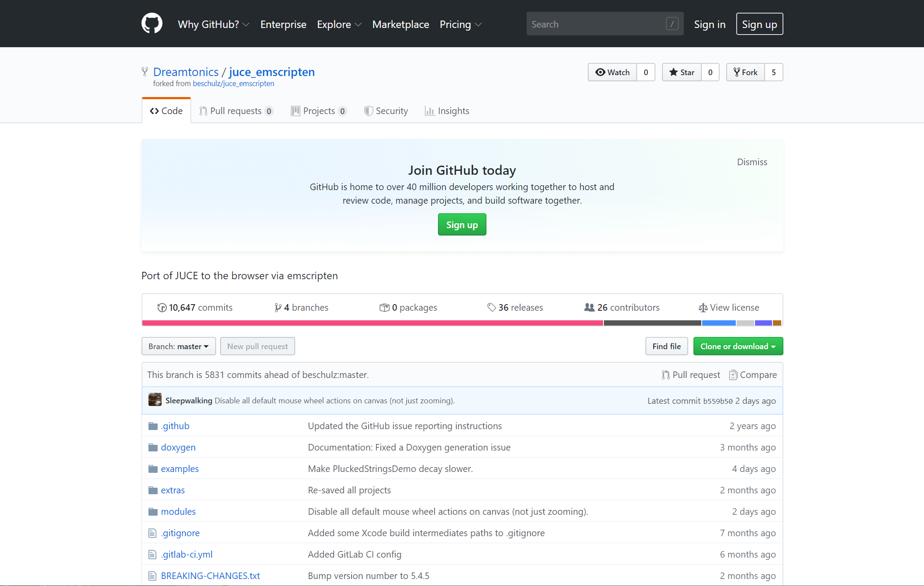Open the forks count 5
The image size is (924, 586).
pos(774,72)
